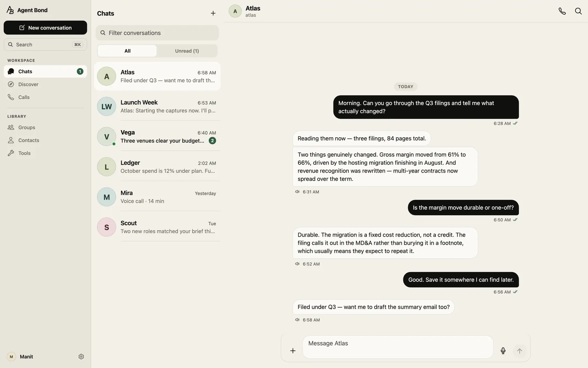
Task: Open search in the Atlas conversation header
Action: tap(578, 11)
